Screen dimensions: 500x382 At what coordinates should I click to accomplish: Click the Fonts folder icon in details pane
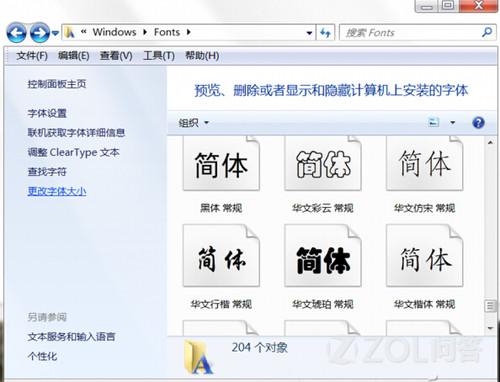198,357
